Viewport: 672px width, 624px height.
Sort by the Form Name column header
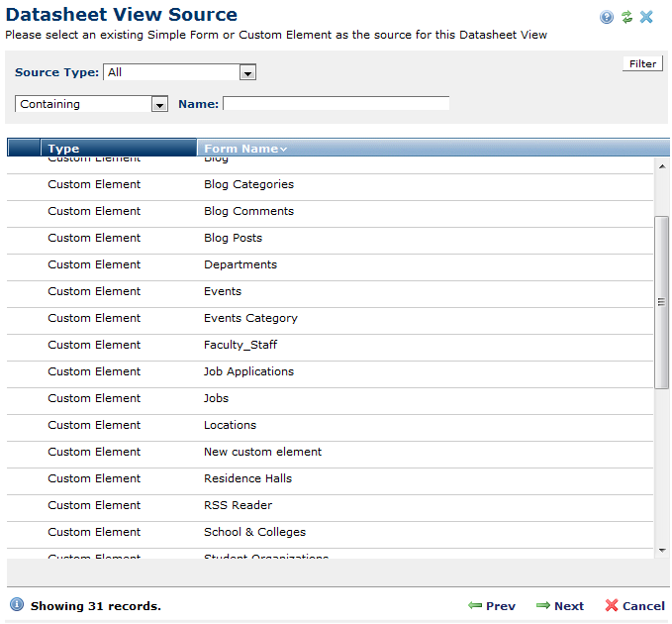(244, 149)
